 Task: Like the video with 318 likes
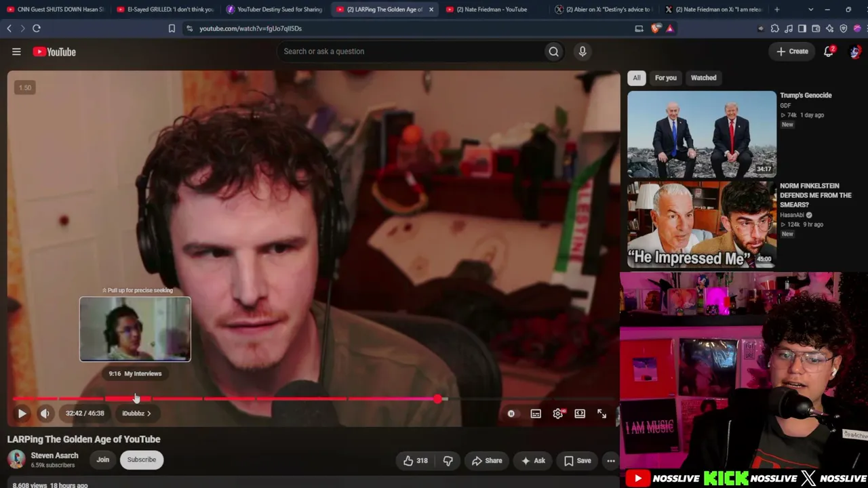click(x=415, y=461)
